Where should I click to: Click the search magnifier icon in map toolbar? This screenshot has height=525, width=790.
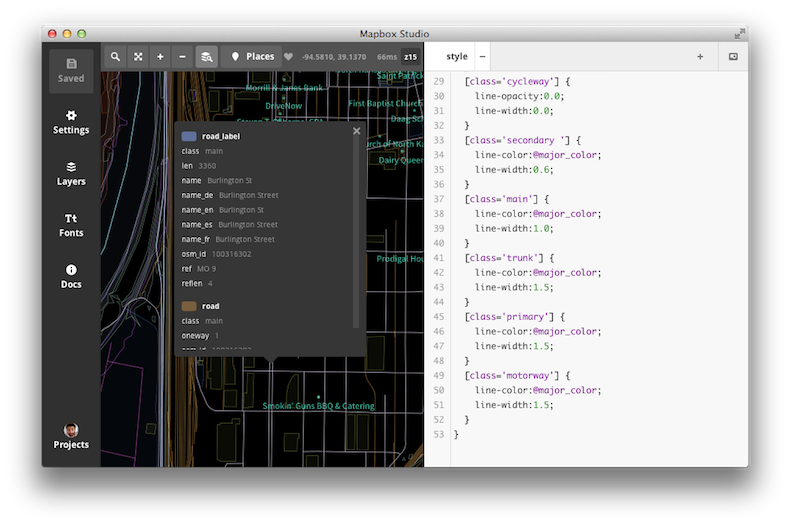point(115,57)
